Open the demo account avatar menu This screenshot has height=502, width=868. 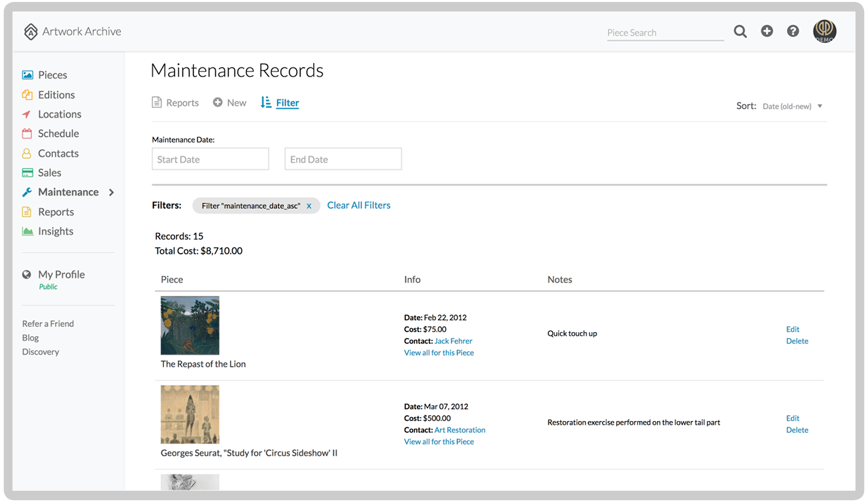[824, 31]
